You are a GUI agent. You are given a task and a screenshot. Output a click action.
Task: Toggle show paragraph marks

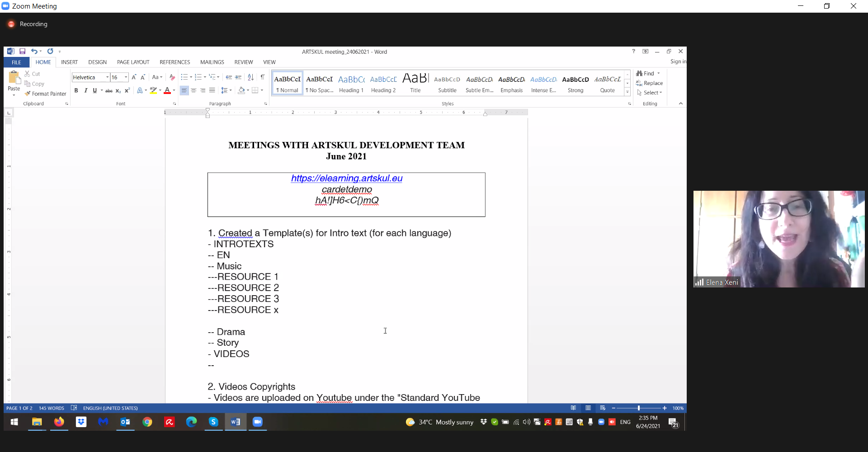[263, 77]
